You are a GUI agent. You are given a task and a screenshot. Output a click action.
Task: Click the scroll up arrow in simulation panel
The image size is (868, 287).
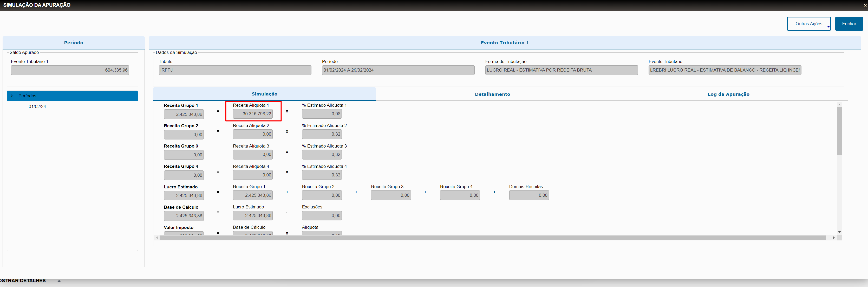pyautogui.click(x=839, y=105)
